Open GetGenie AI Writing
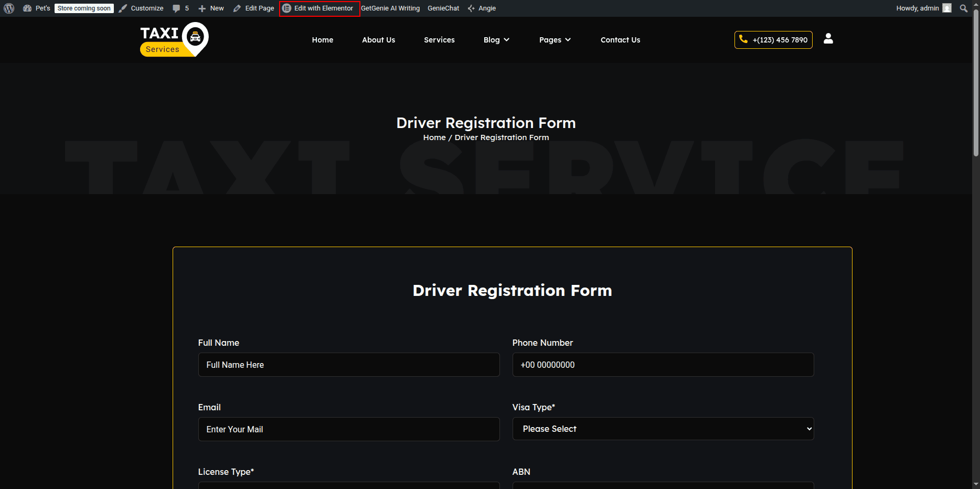Image resolution: width=980 pixels, height=489 pixels. pos(390,8)
